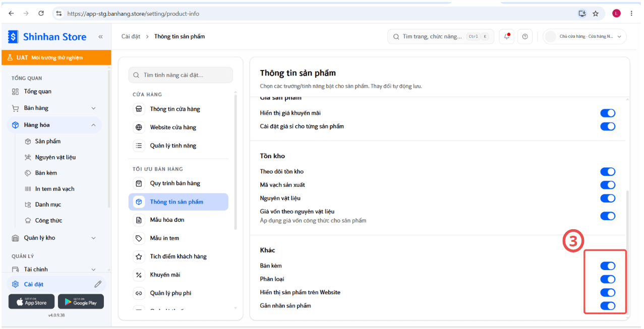Collapse the Hàng hóa section chevron
The image size is (644, 329).
click(93, 125)
